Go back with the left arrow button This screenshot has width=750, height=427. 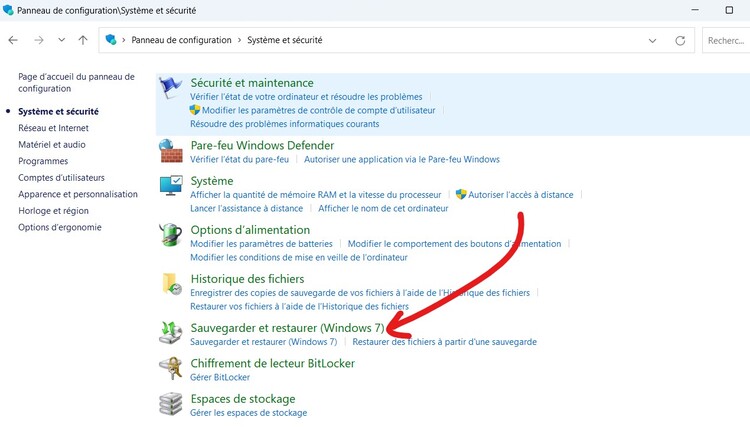(13, 40)
